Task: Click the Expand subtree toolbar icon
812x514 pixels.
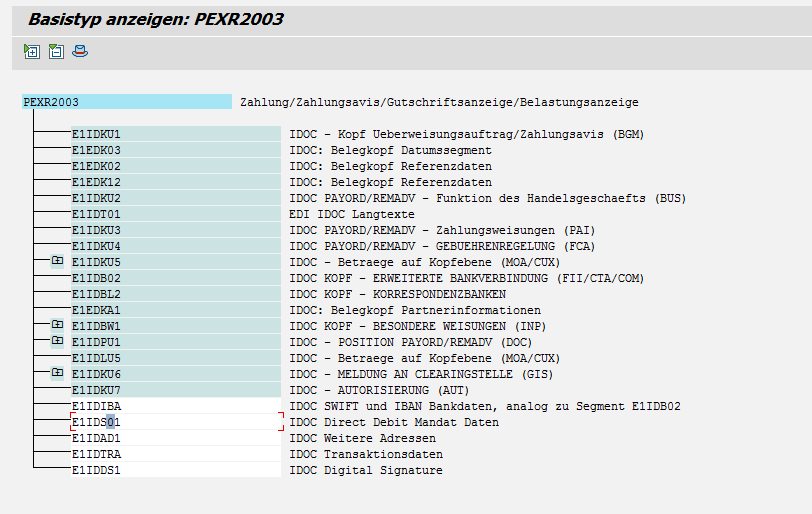Action: (32, 52)
